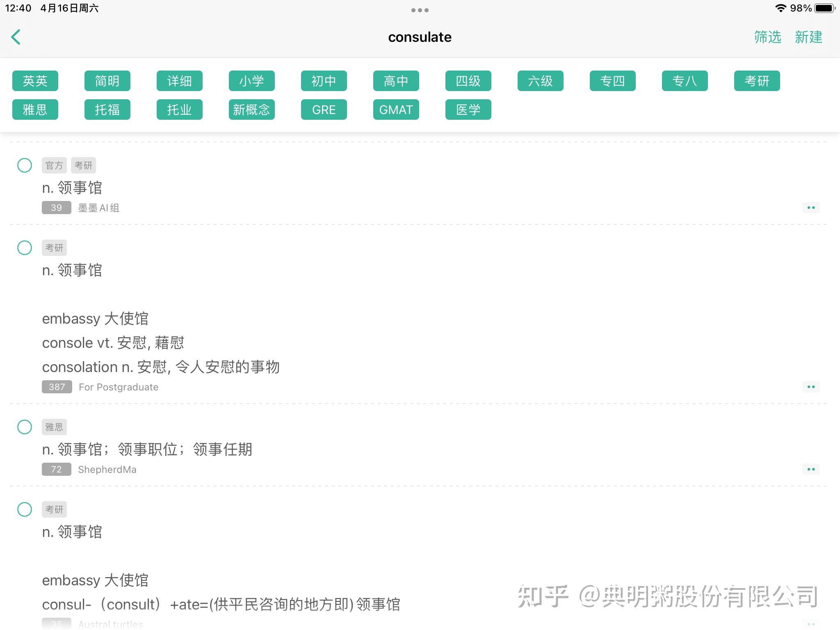Select the consul- etymology definition radio
Screen dimensions: 840x630
[x=25, y=509]
